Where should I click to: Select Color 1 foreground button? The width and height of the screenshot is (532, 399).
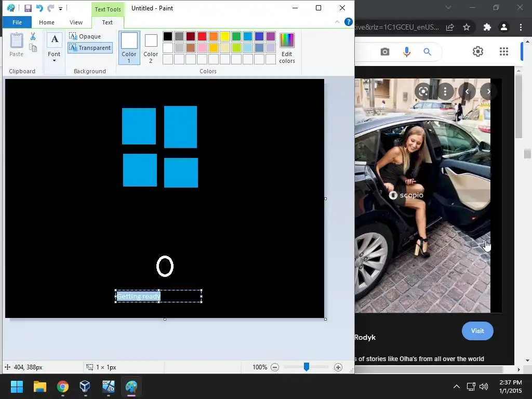[x=129, y=47]
